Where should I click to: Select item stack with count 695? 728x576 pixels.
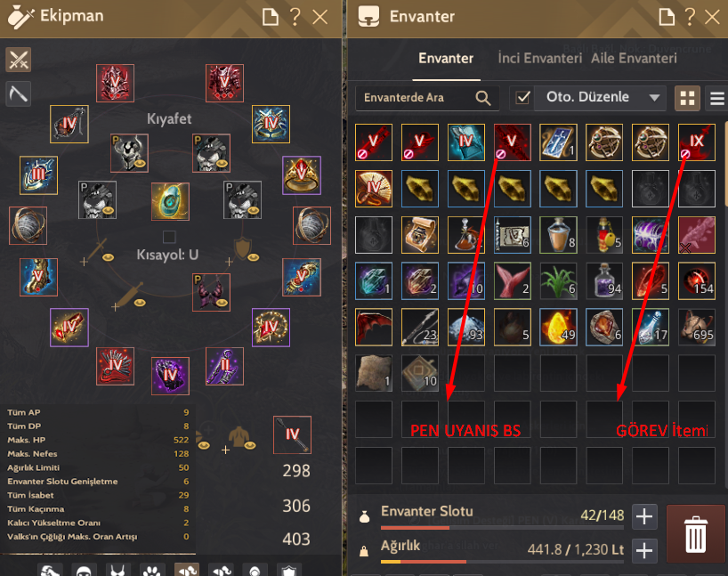pos(697,327)
